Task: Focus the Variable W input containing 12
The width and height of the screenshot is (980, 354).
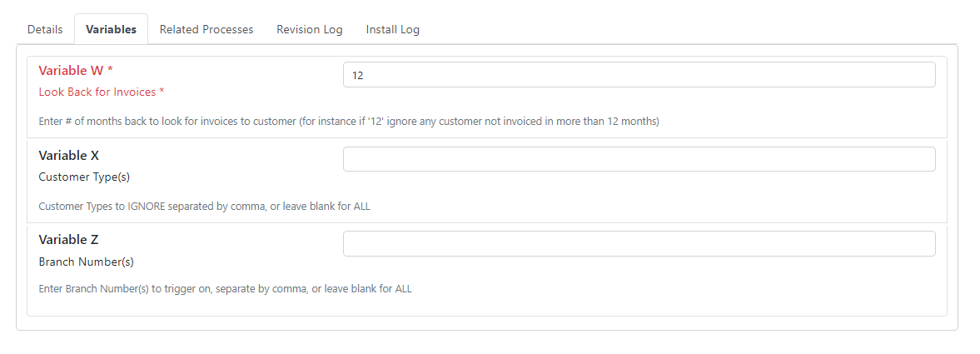Action: [639, 74]
